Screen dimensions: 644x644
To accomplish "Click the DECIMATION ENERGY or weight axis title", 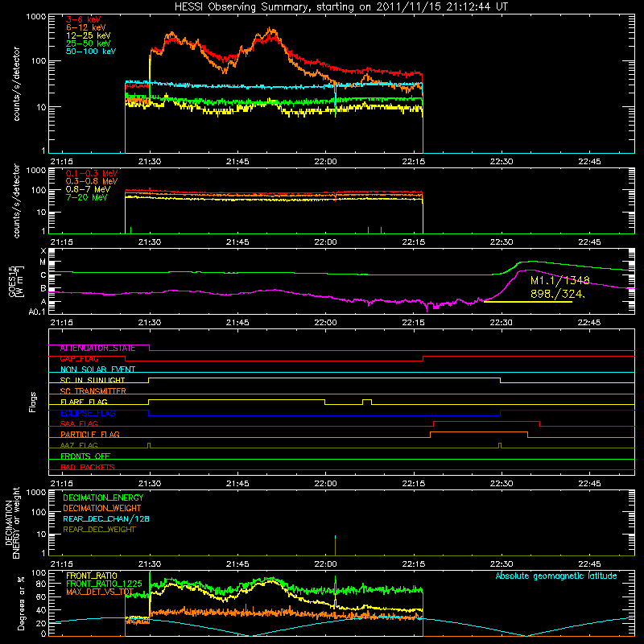I will [x=12, y=522].
